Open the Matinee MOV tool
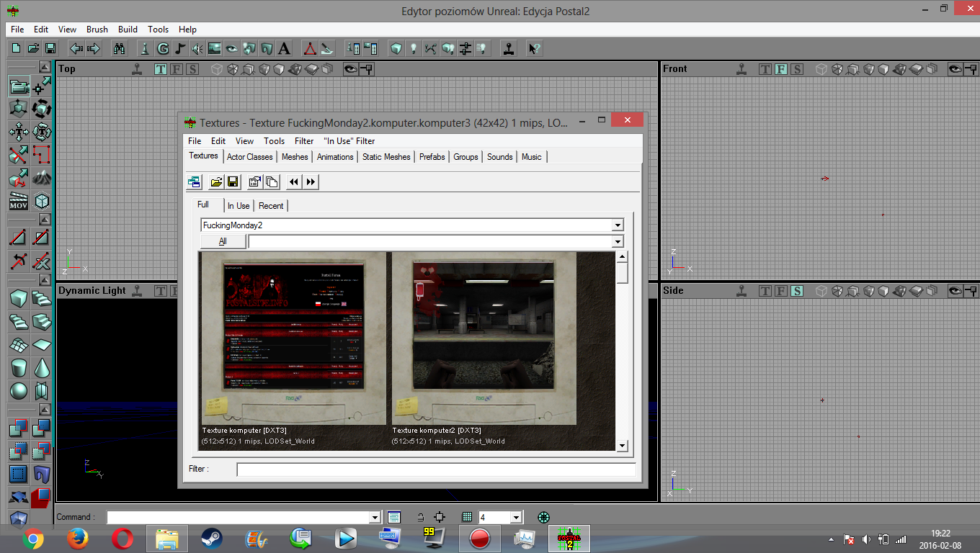This screenshot has height=553, width=980. point(19,201)
